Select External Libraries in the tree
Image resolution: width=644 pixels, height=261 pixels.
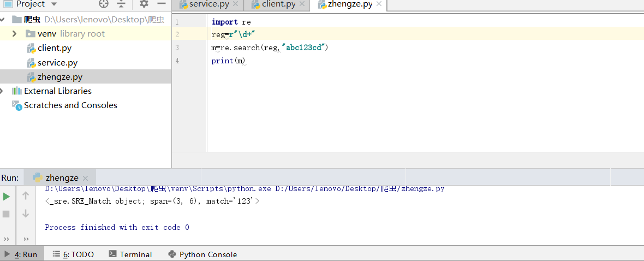click(x=58, y=91)
